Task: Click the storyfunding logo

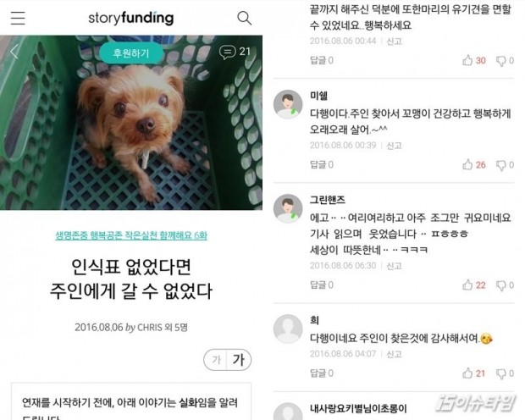Action: (x=131, y=18)
